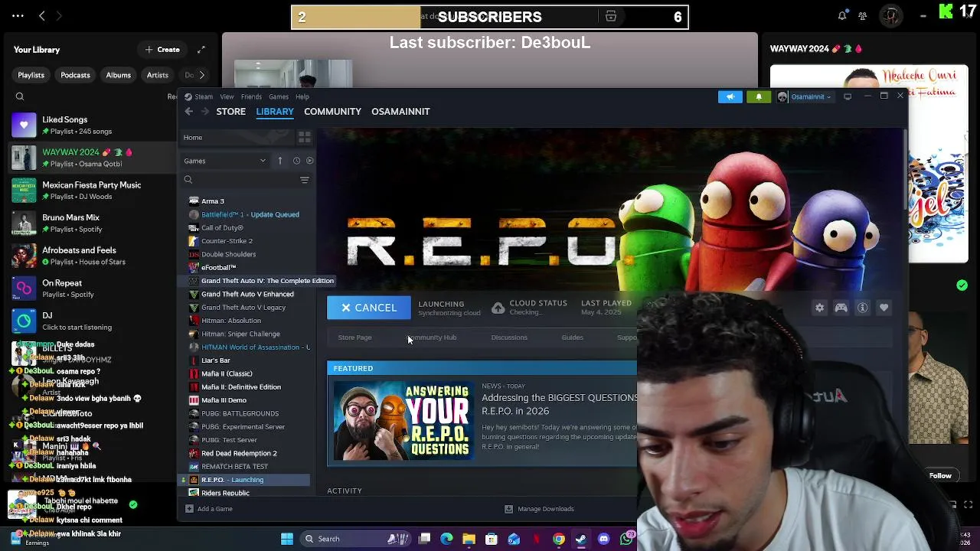
Task: Add R.E.P.O. to favorites heart icon
Action: (x=884, y=308)
